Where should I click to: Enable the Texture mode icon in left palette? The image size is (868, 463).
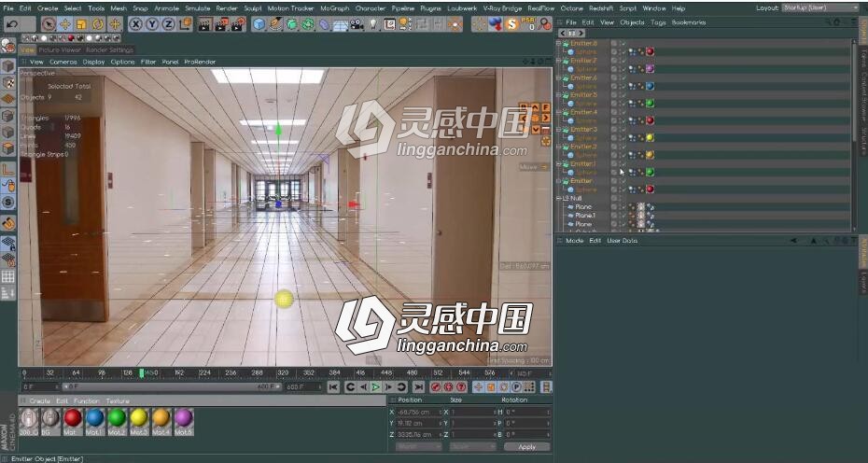click(7, 82)
